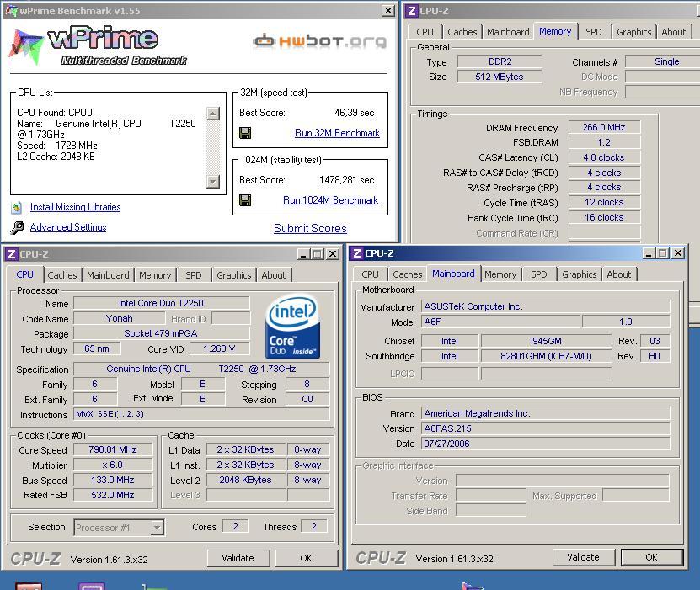
Task: Switch to Memory tab in CPU window
Action: [155, 275]
